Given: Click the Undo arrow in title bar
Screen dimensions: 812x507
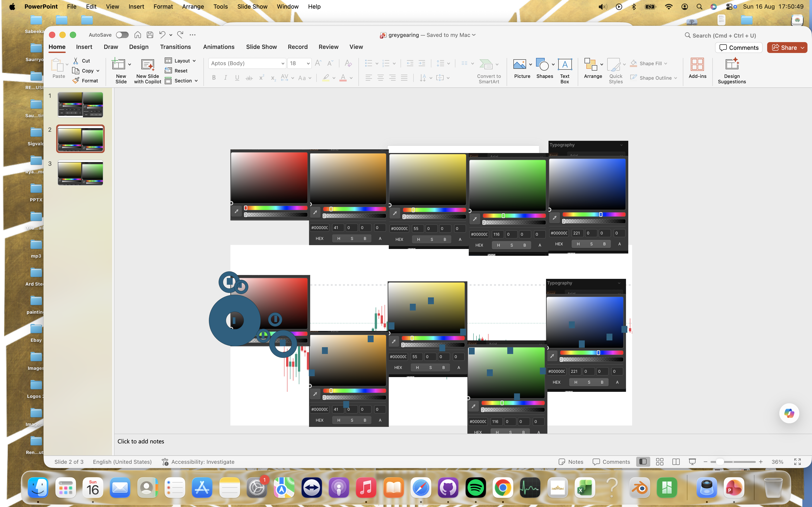Looking at the screenshot, I should [162, 35].
